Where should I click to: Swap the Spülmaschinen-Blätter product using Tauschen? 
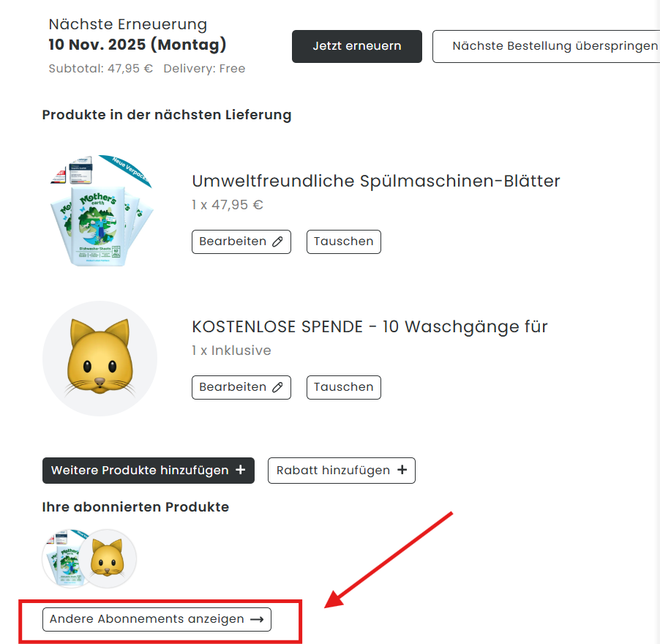click(x=343, y=241)
